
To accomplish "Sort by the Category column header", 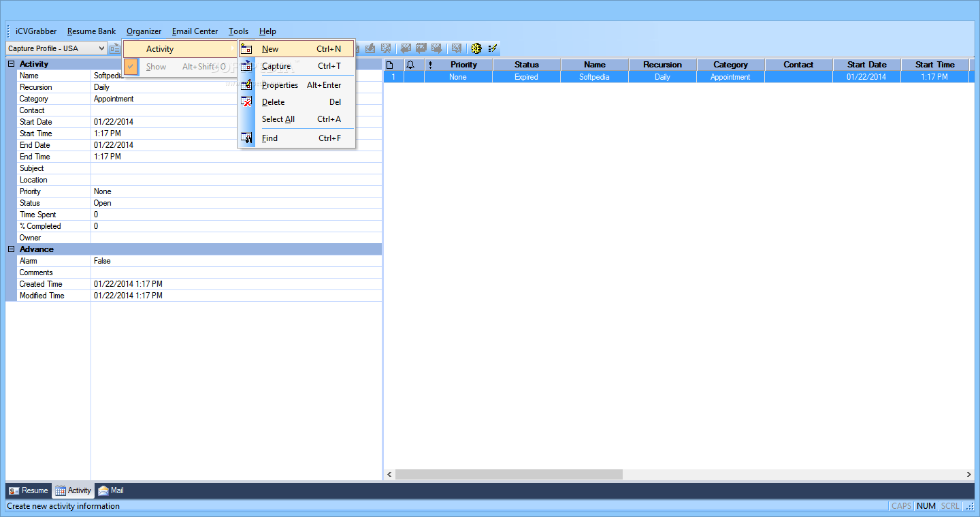I will [731, 65].
